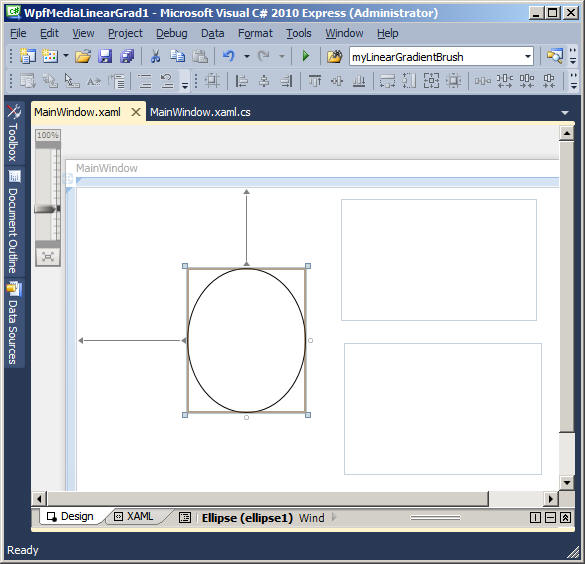Click the Start Debugging green arrow
Image resolution: width=585 pixels, height=564 pixels.
pos(306,56)
